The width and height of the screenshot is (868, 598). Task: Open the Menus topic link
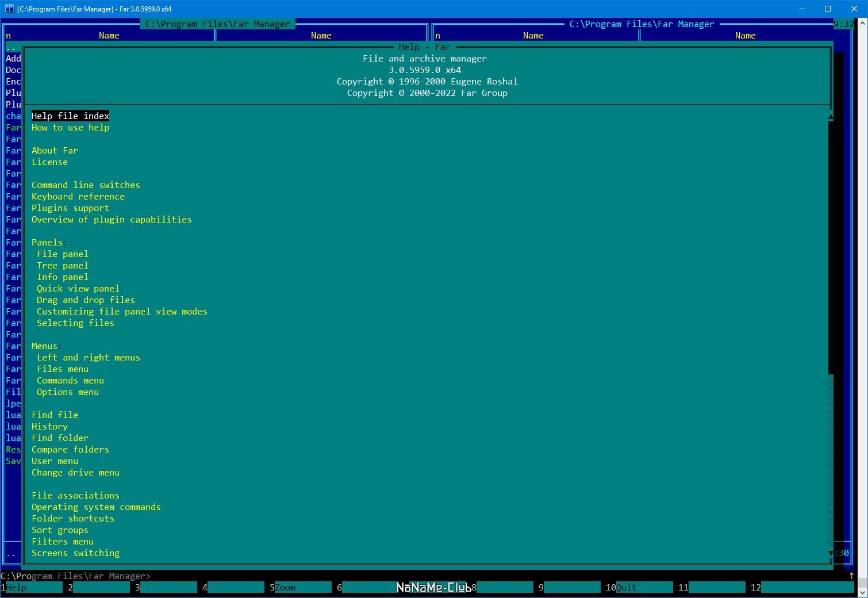pos(44,346)
